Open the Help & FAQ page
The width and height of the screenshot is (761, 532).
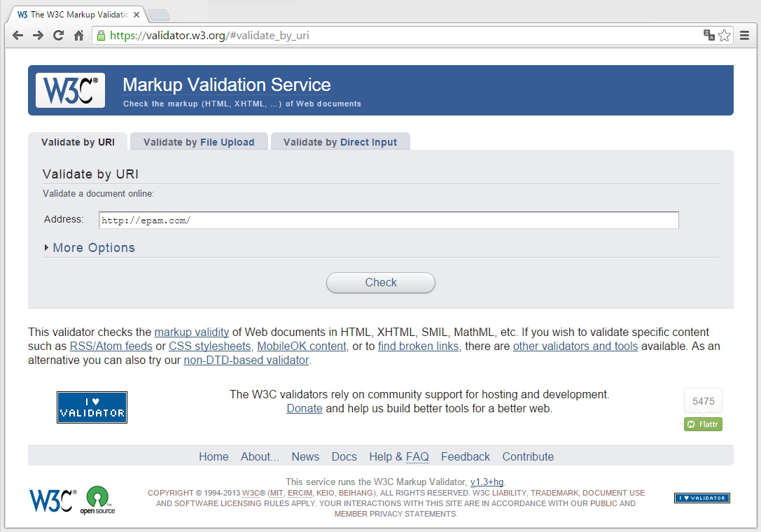(398, 456)
